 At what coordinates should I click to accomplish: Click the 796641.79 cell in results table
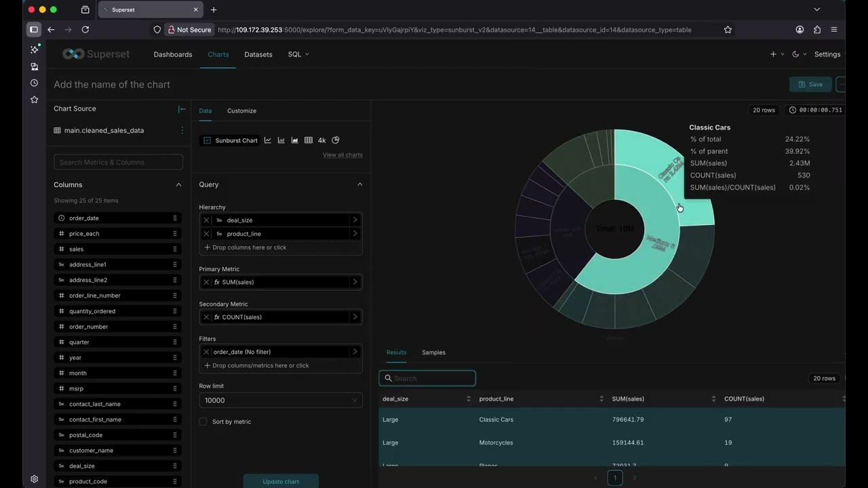(x=628, y=420)
